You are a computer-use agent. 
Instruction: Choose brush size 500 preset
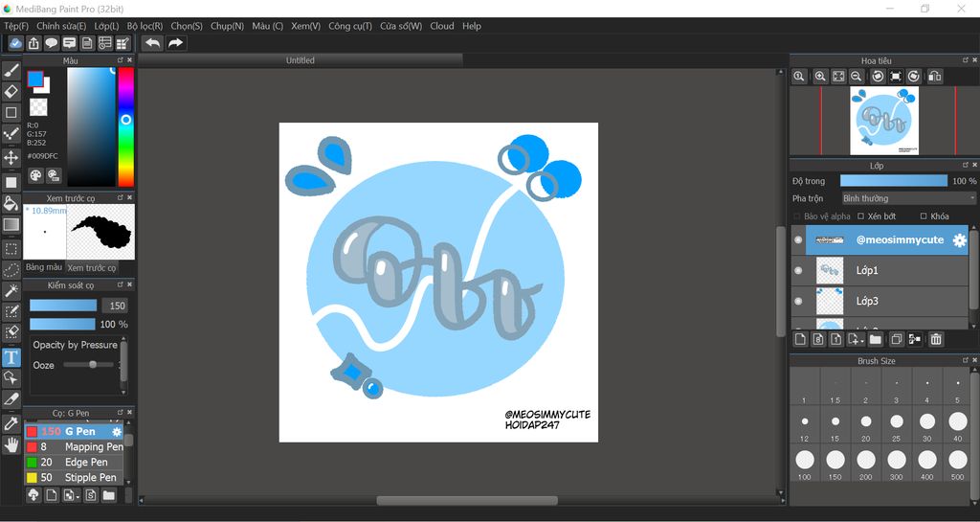957,464
